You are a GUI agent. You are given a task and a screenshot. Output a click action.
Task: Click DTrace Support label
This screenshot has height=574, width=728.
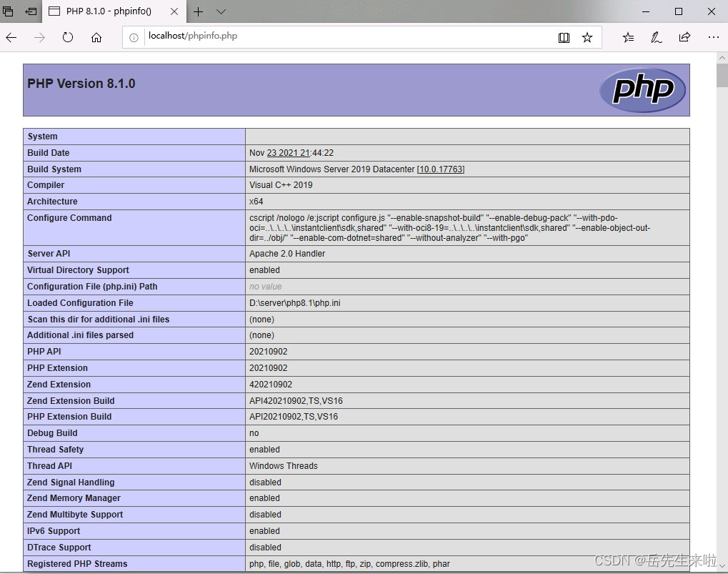59,548
